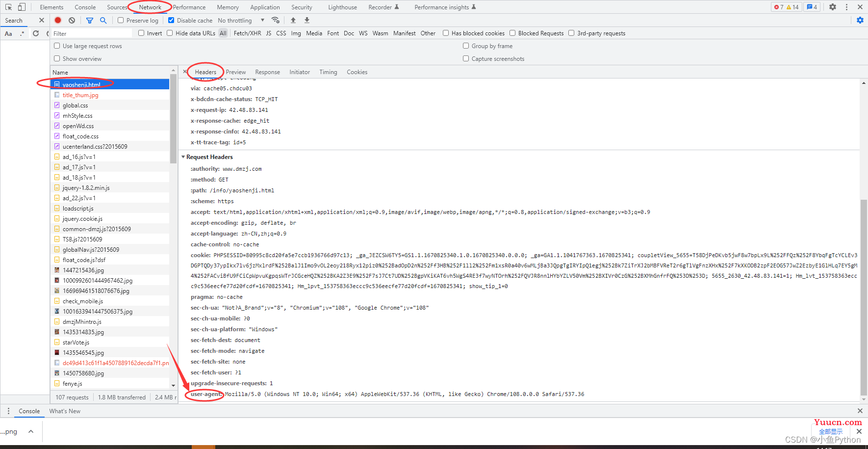Select the title_thum.jpg request
The image size is (868, 449).
point(110,95)
